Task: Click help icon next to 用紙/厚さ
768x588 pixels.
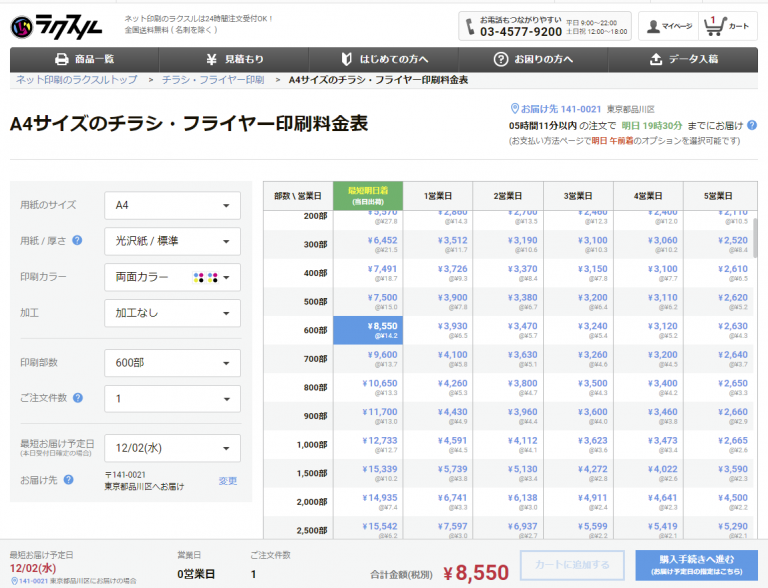Action: [x=77, y=241]
